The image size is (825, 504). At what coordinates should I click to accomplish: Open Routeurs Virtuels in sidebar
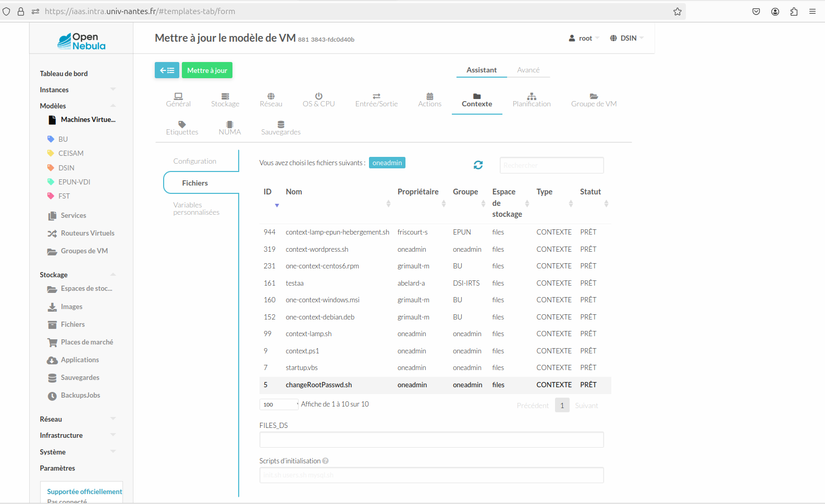click(81, 233)
